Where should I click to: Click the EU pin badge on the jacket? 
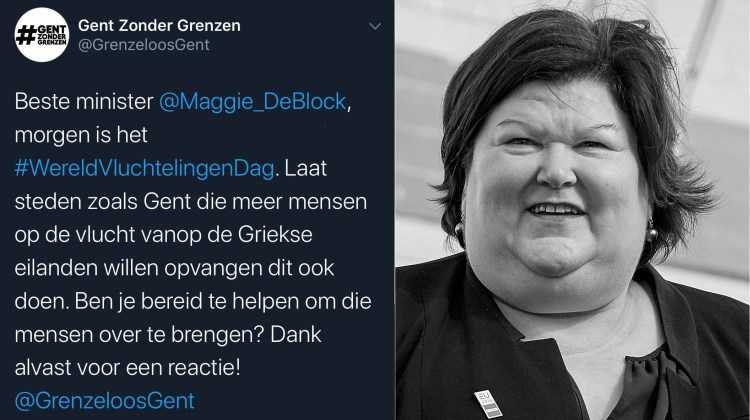(x=487, y=403)
